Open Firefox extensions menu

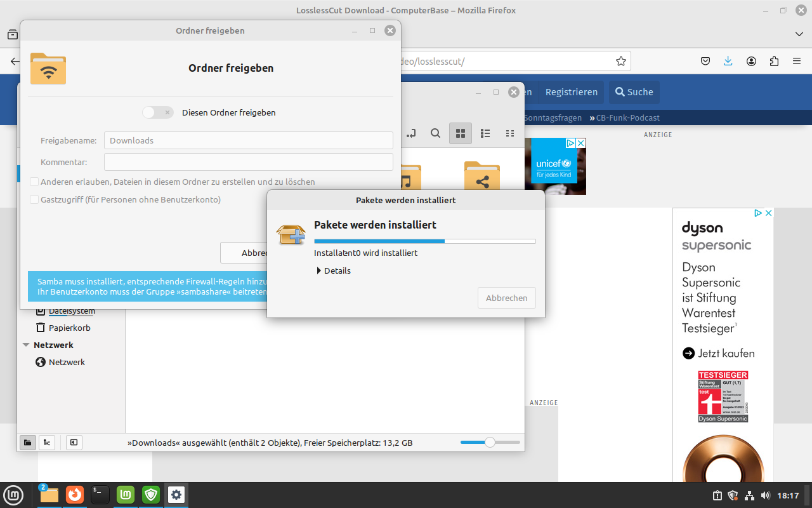pyautogui.click(x=774, y=61)
